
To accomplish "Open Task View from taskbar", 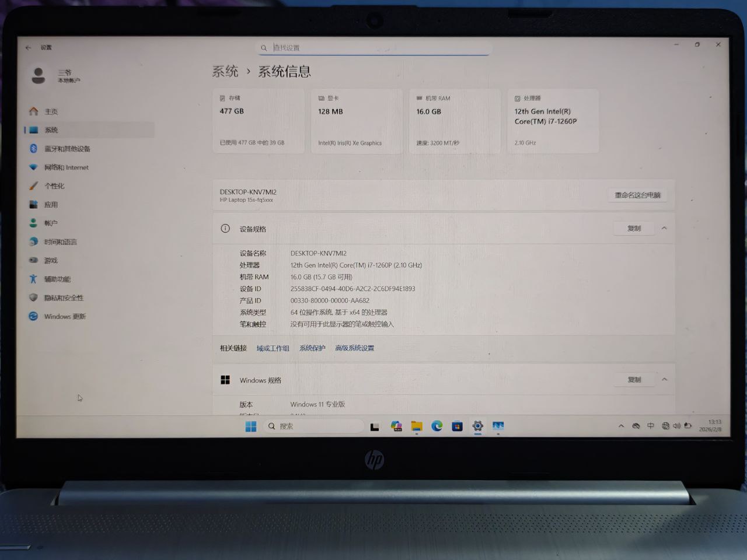I will (375, 427).
